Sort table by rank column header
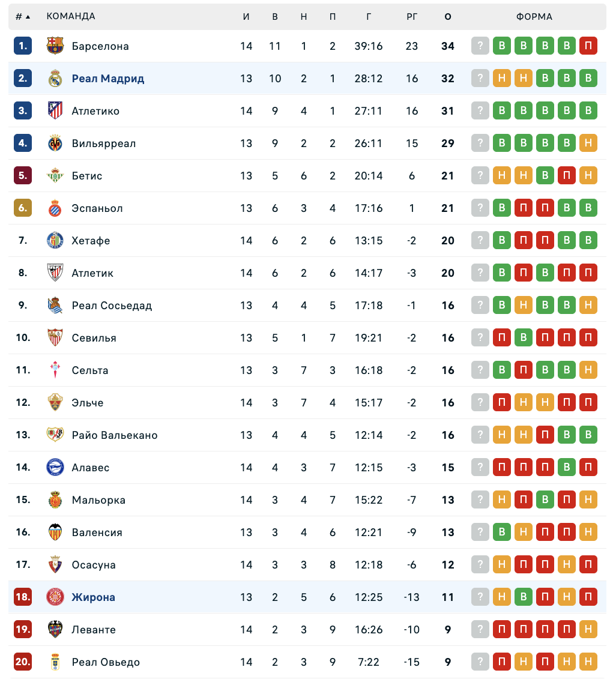The width and height of the screenshot is (616, 682). click(22, 17)
